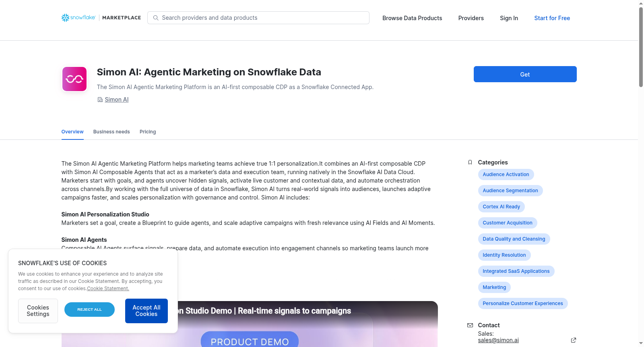Click the page title "Simon AI: Agentic Marketing on Snowflake Data"
This screenshot has height=347, width=644.
(x=209, y=72)
